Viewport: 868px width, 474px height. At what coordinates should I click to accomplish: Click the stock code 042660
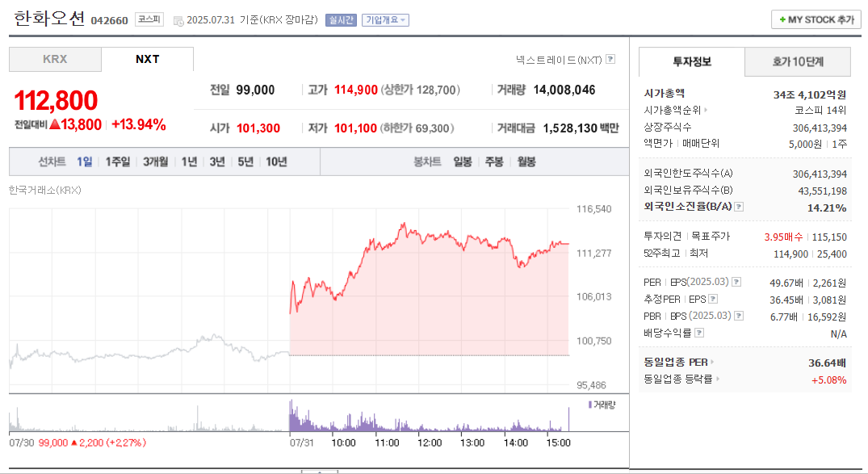pyautogui.click(x=108, y=21)
